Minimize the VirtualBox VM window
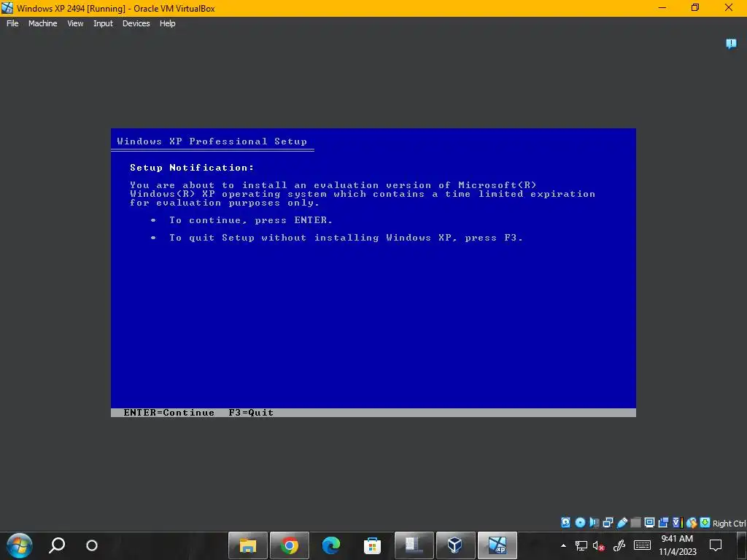The height and width of the screenshot is (560, 747). (662, 7)
